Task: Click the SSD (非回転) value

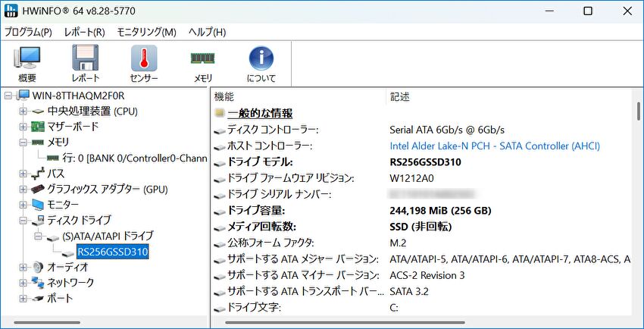Action: click(420, 227)
